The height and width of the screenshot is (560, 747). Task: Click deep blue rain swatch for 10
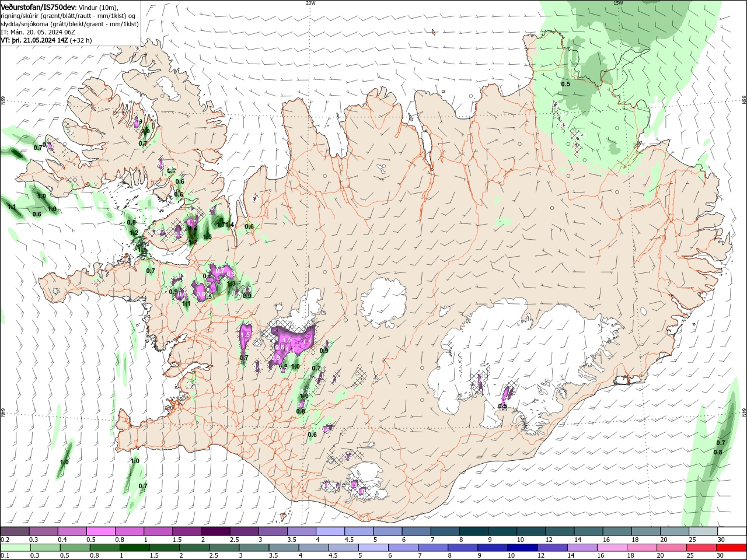pyautogui.click(x=522, y=548)
